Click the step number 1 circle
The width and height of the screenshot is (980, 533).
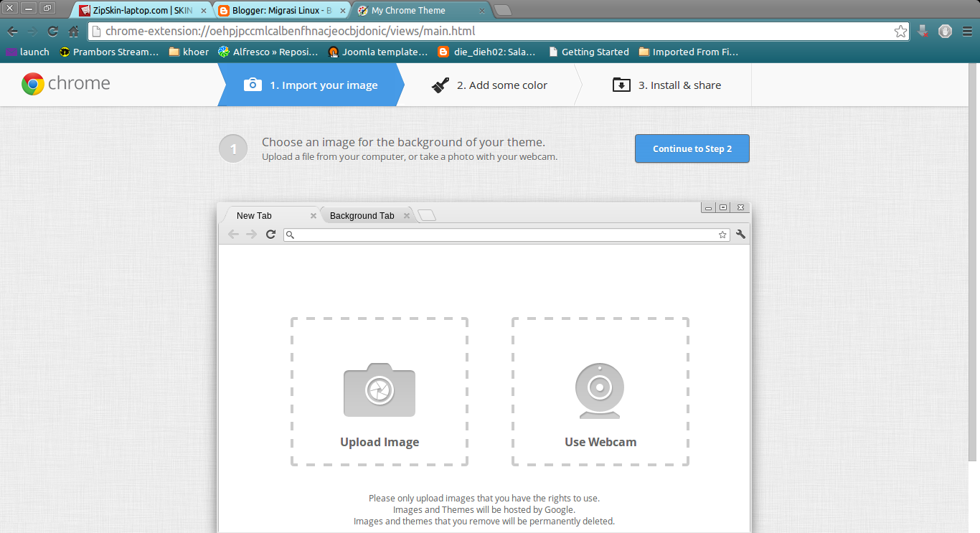(233, 148)
